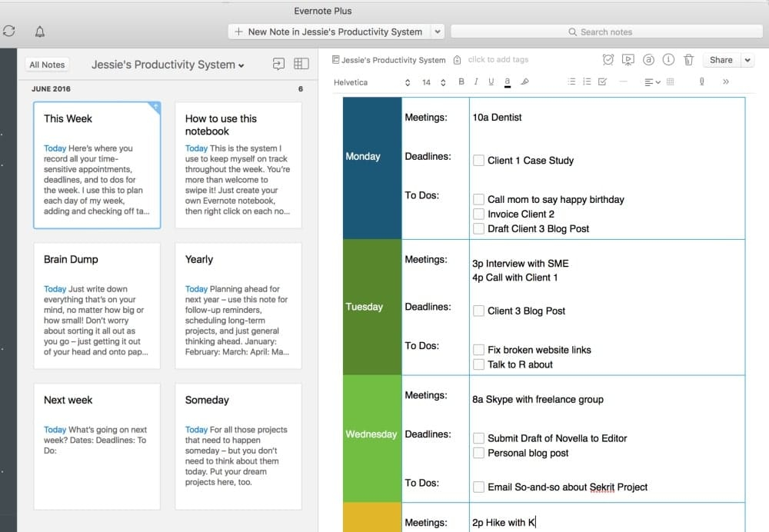Insert a numbered list
The width and height of the screenshot is (769, 532).
tap(587, 82)
